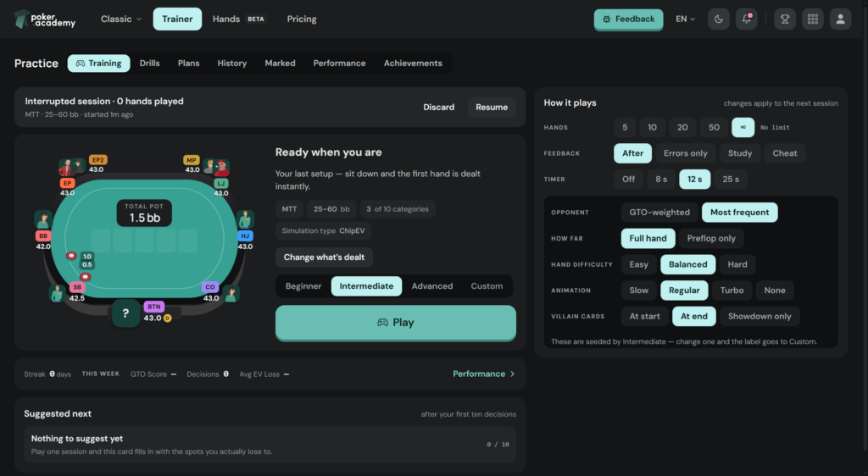The width and height of the screenshot is (868, 476).
Task: Open the Trainer tab
Action: tap(177, 19)
